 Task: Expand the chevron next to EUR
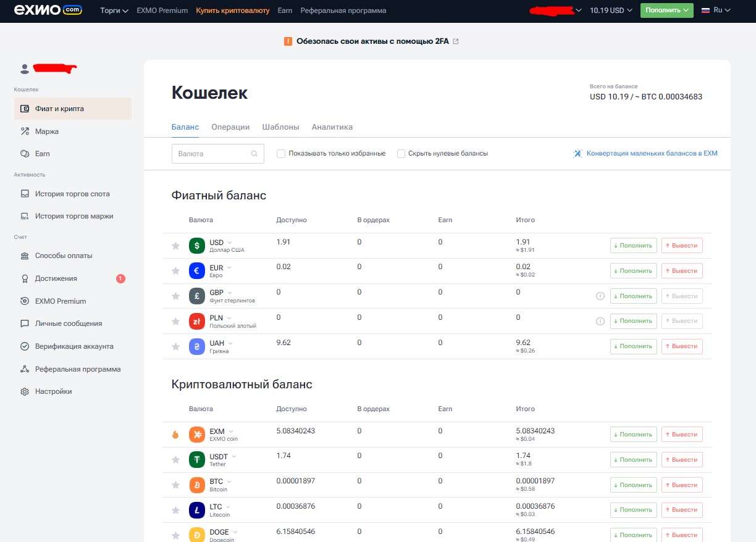click(x=229, y=267)
